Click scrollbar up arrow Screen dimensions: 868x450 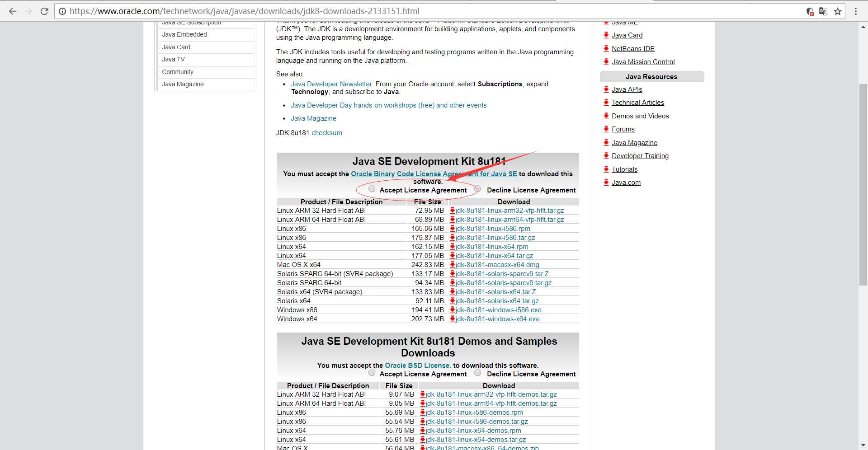click(863, 27)
